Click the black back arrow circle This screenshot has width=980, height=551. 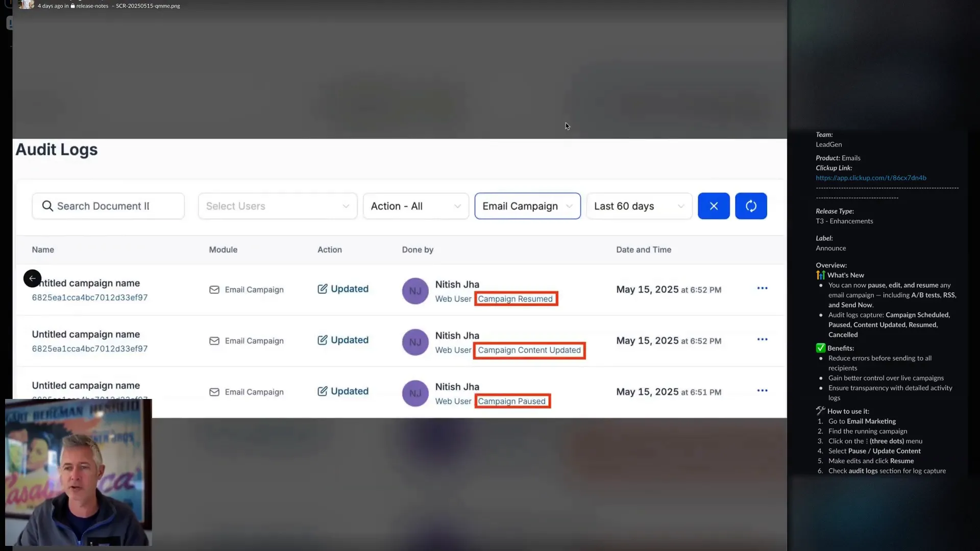click(32, 279)
